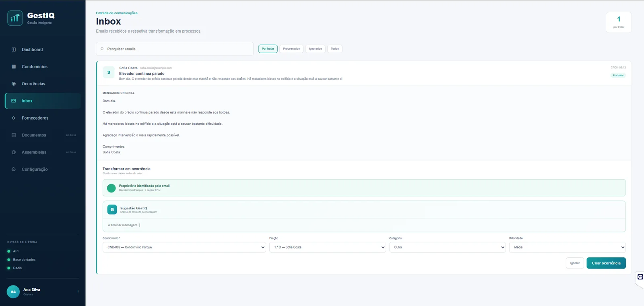The width and height of the screenshot is (644, 306).
Task: Open the Dashboard sidebar icon
Action: [x=14, y=50]
